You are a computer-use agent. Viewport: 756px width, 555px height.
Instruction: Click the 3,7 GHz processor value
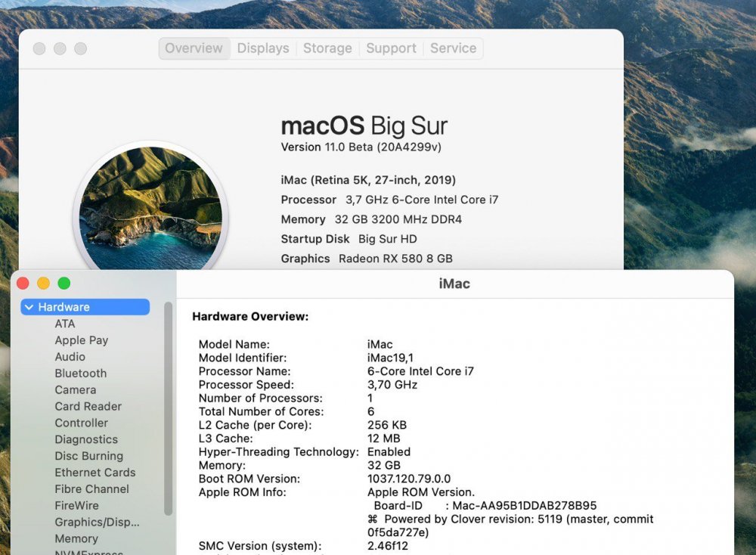point(422,200)
